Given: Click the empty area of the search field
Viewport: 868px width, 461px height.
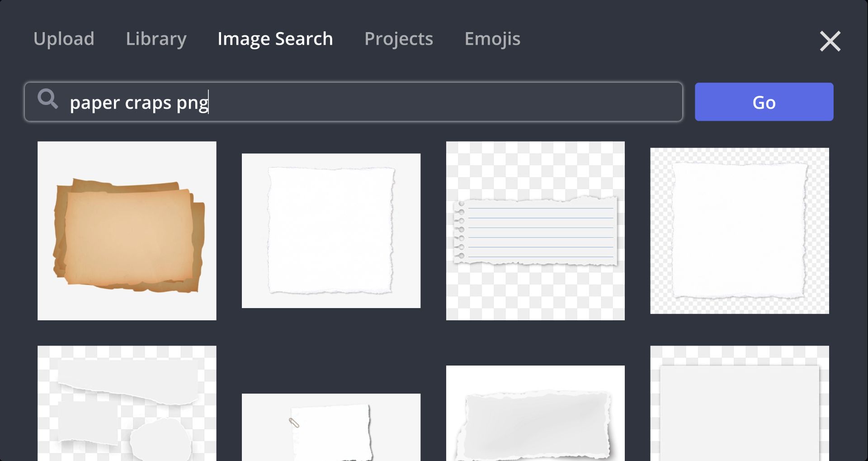Looking at the screenshot, I should 443,102.
